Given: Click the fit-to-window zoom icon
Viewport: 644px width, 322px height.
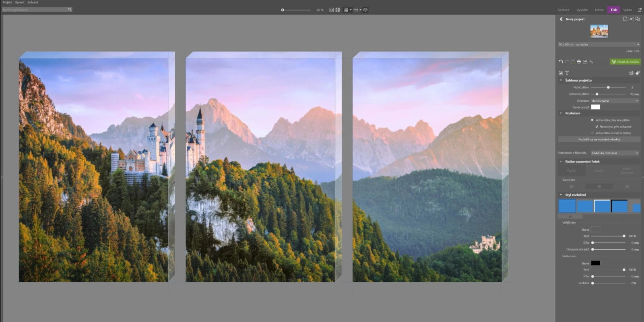Looking at the screenshot, I should [331, 10].
